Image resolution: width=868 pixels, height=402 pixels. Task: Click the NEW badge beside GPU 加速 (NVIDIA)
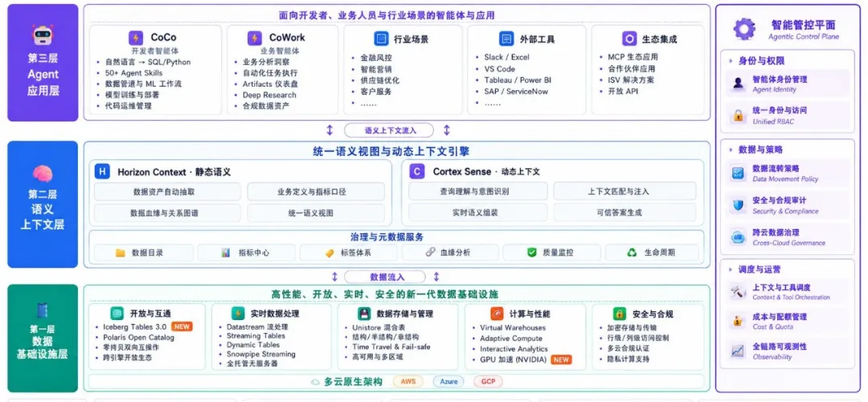coord(561,360)
